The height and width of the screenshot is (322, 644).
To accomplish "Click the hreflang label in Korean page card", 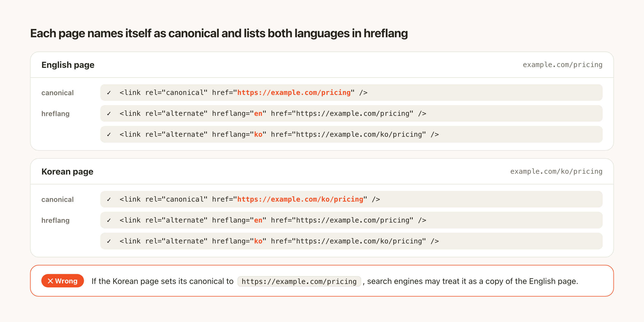I will tap(56, 220).
